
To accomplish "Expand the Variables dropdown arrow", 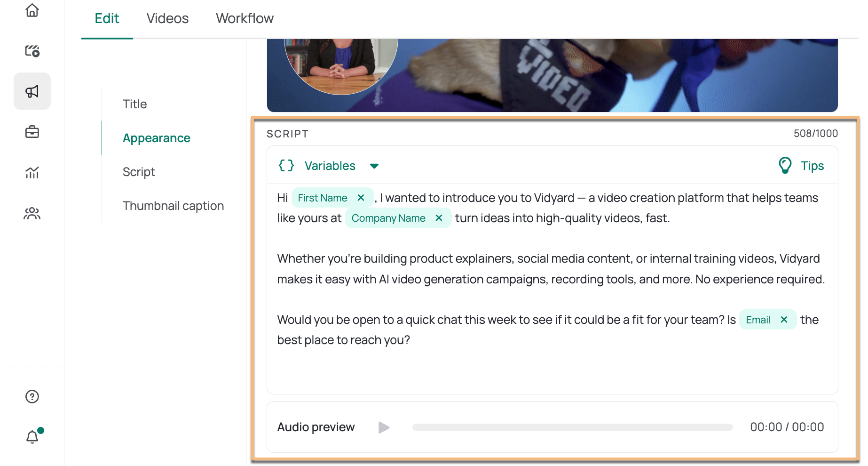I will coord(374,166).
